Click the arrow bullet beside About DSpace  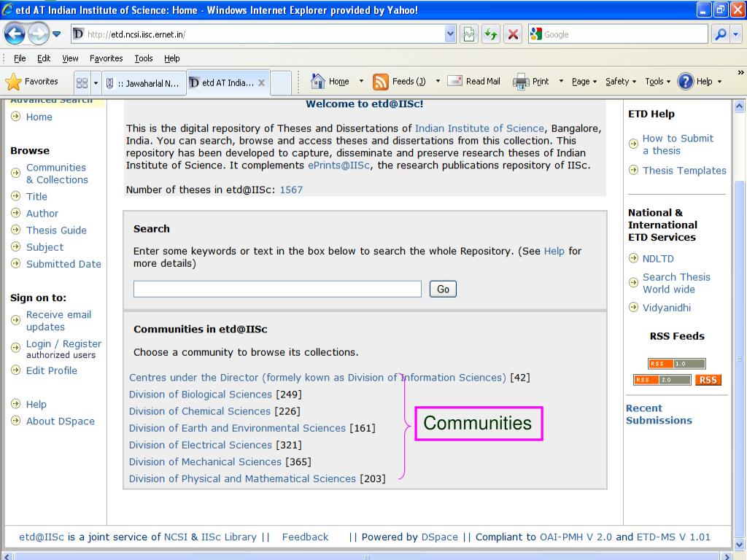click(x=16, y=421)
